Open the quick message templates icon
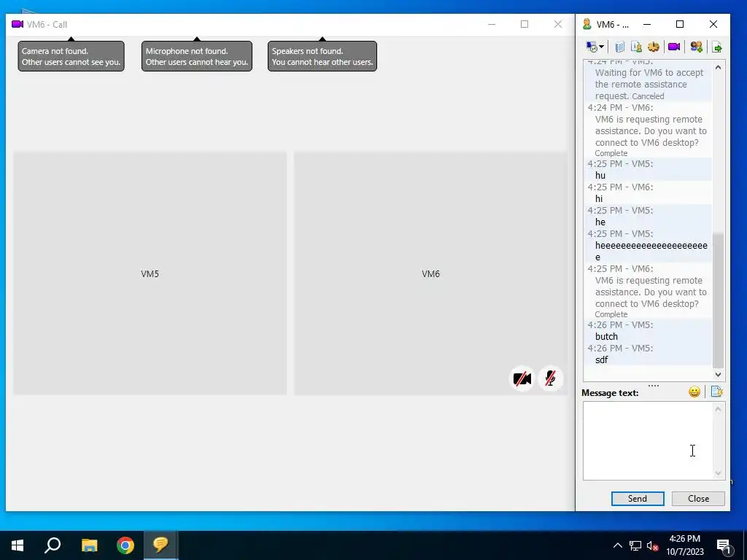Screen dimensions: 747x560 716,392
